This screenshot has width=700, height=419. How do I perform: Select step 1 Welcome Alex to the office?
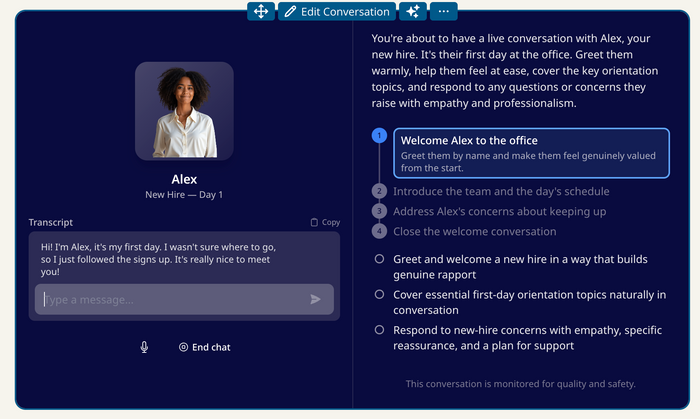point(531,153)
